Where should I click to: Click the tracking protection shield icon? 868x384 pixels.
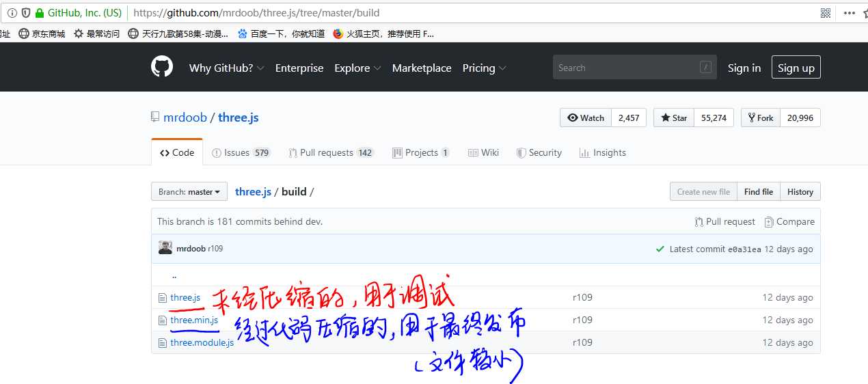(x=26, y=13)
